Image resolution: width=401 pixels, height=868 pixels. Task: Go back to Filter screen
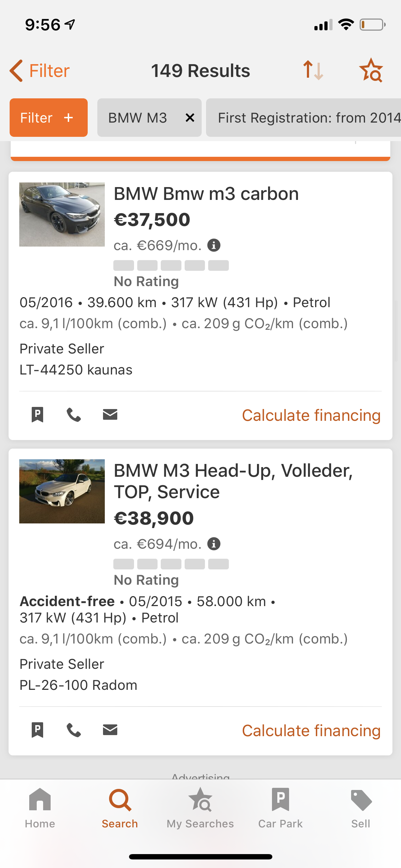click(x=40, y=71)
